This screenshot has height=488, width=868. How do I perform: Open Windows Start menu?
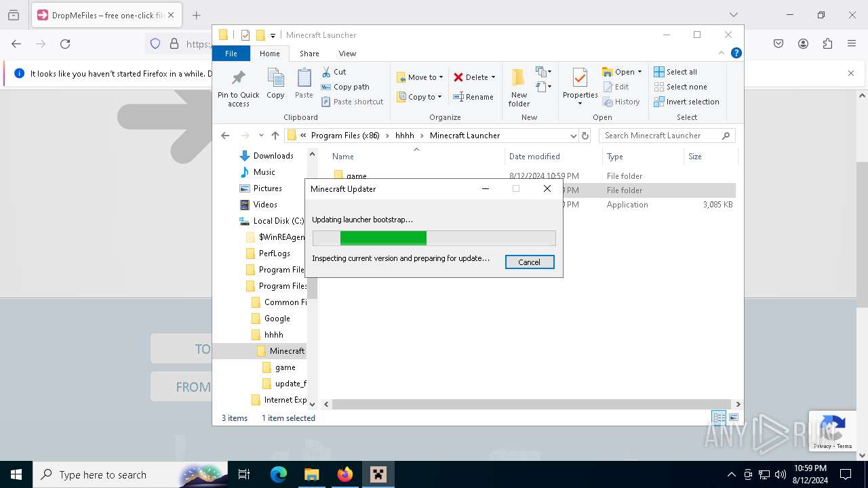tap(16, 474)
